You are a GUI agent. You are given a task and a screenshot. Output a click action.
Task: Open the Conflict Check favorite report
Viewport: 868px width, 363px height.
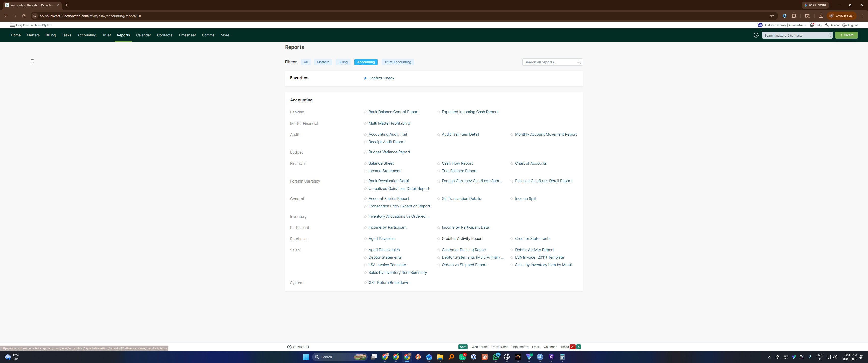[381, 78]
